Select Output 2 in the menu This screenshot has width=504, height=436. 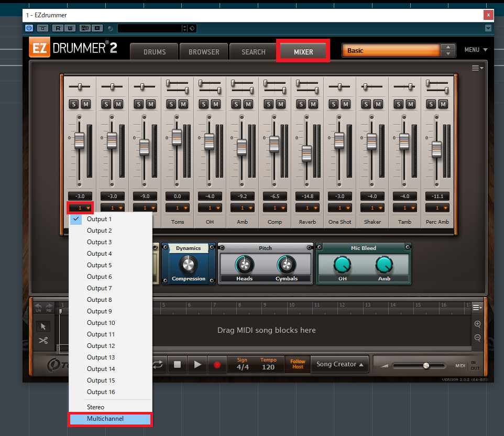pyautogui.click(x=110, y=231)
